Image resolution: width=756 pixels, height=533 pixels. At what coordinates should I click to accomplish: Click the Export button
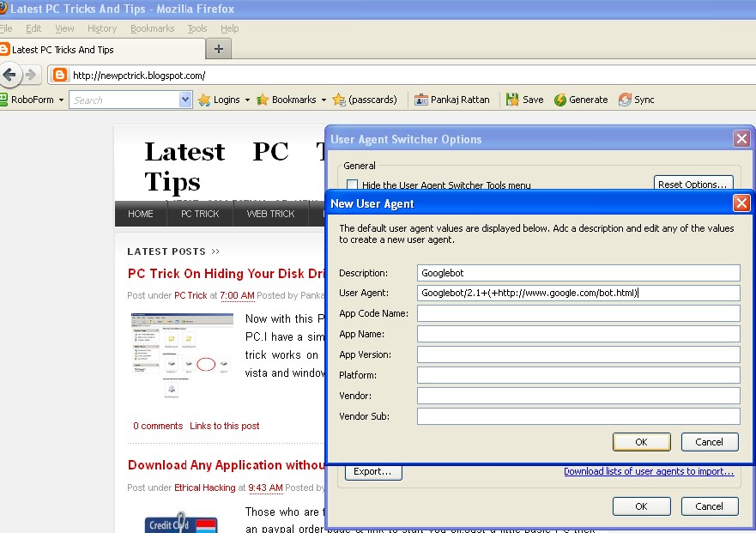coord(373,472)
